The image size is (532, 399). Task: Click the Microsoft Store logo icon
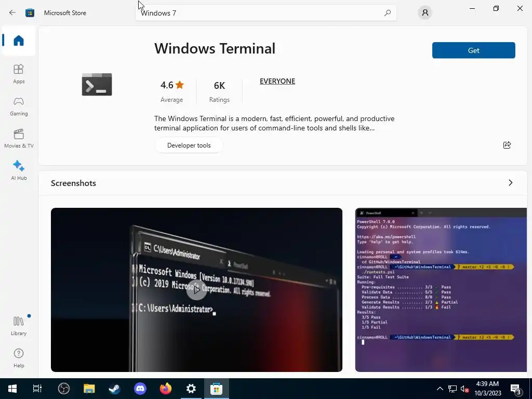point(30,12)
